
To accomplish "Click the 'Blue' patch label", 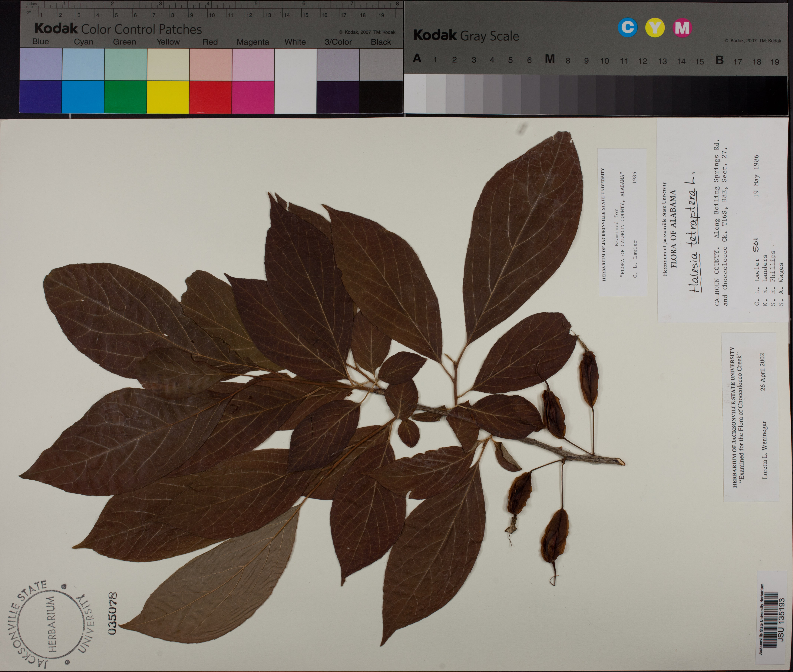I will tap(40, 42).
